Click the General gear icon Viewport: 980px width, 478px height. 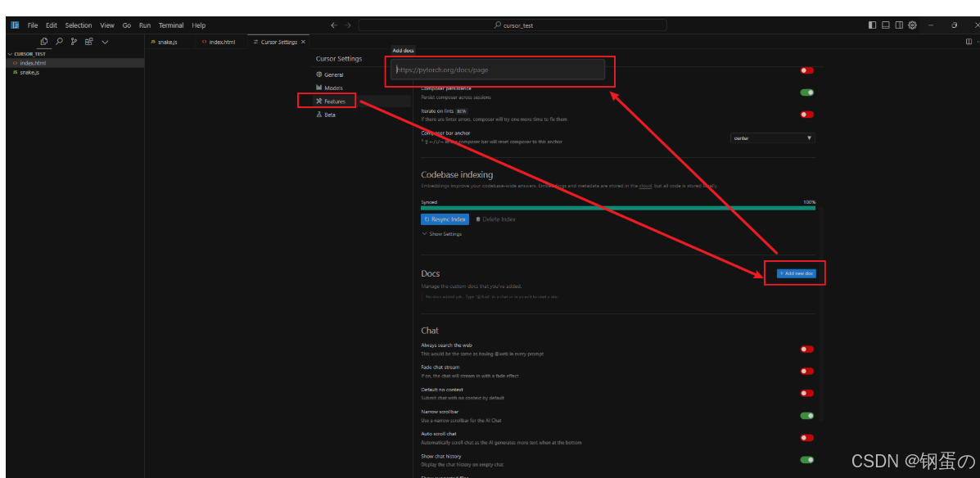coord(319,75)
